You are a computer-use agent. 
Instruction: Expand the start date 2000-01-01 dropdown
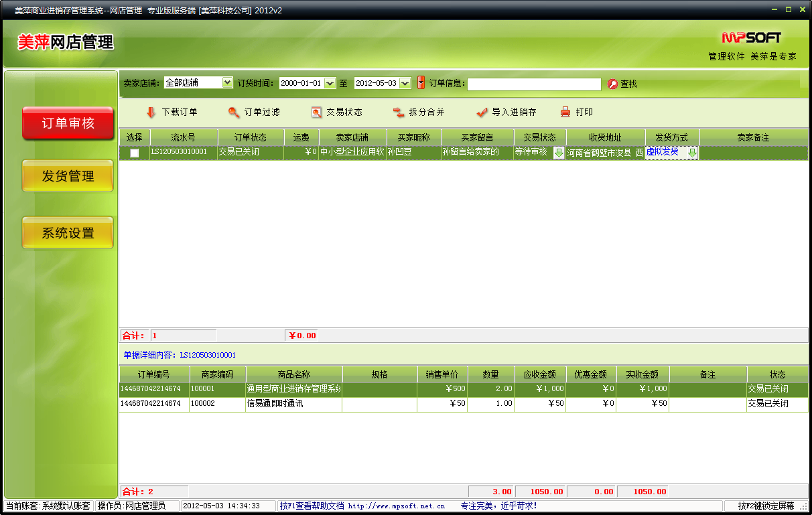[330, 84]
